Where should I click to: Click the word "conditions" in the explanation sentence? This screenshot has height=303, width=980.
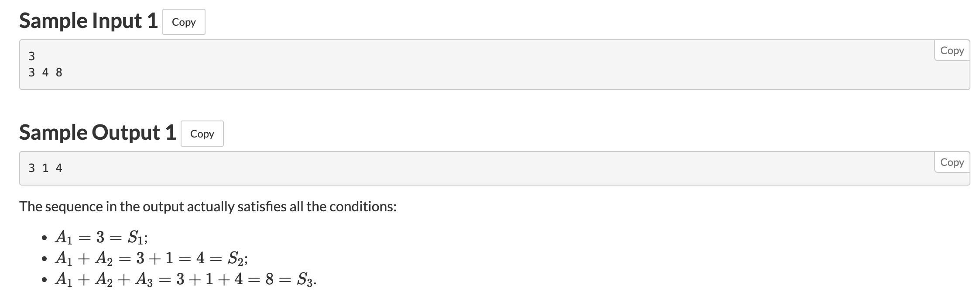pos(361,206)
